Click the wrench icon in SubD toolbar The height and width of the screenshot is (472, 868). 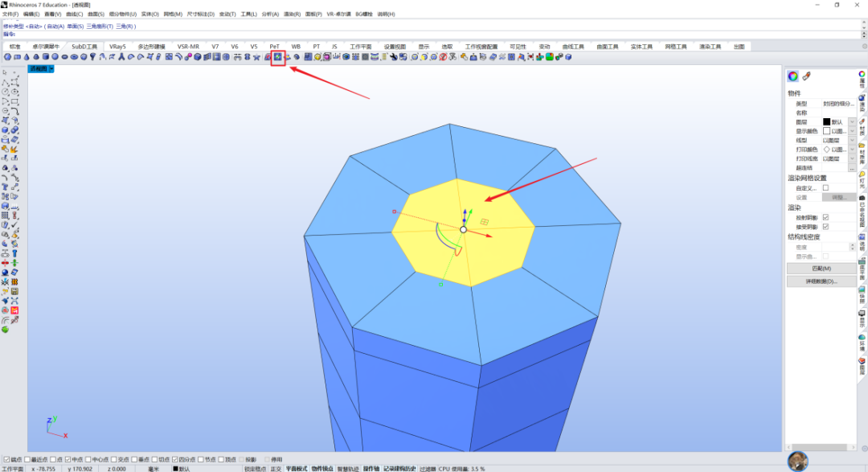coord(394,56)
